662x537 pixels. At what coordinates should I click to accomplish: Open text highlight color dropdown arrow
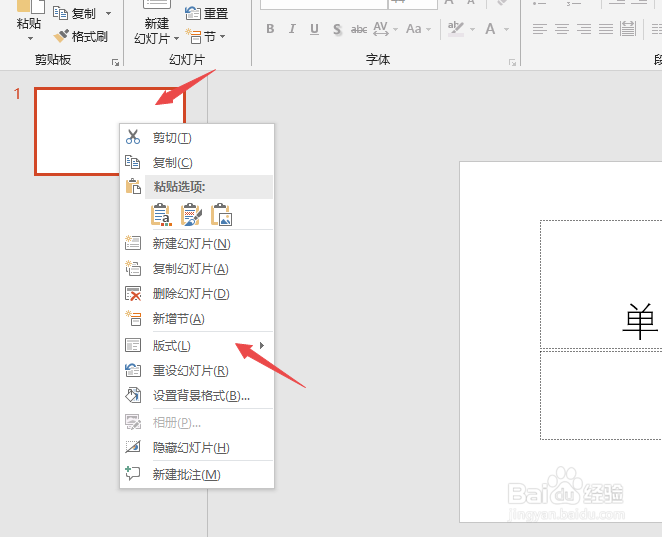(x=472, y=29)
